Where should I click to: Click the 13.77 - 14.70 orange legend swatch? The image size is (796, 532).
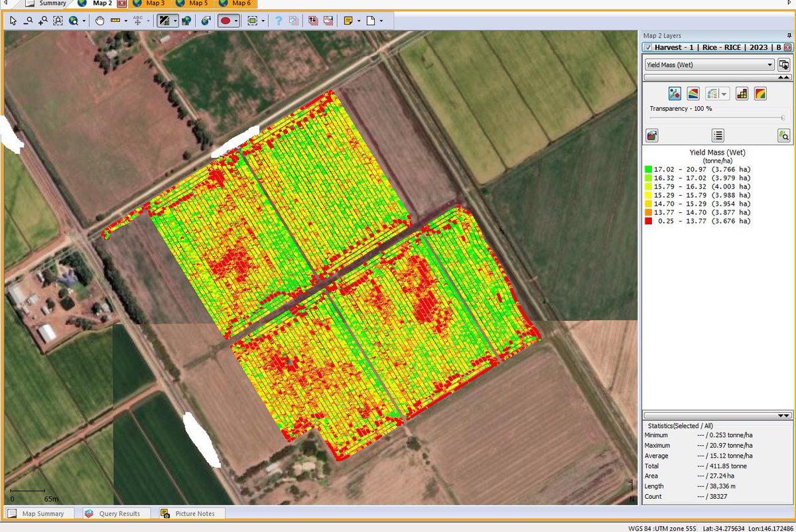coord(648,213)
